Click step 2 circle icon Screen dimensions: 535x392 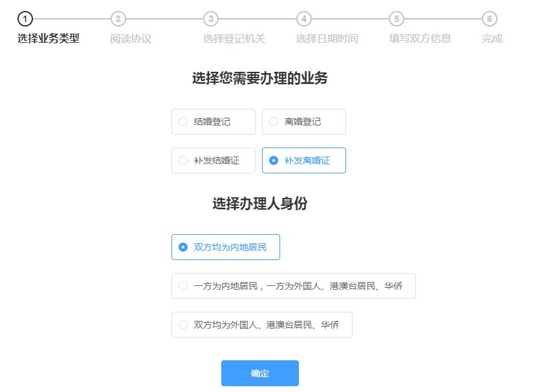tap(118, 19)
